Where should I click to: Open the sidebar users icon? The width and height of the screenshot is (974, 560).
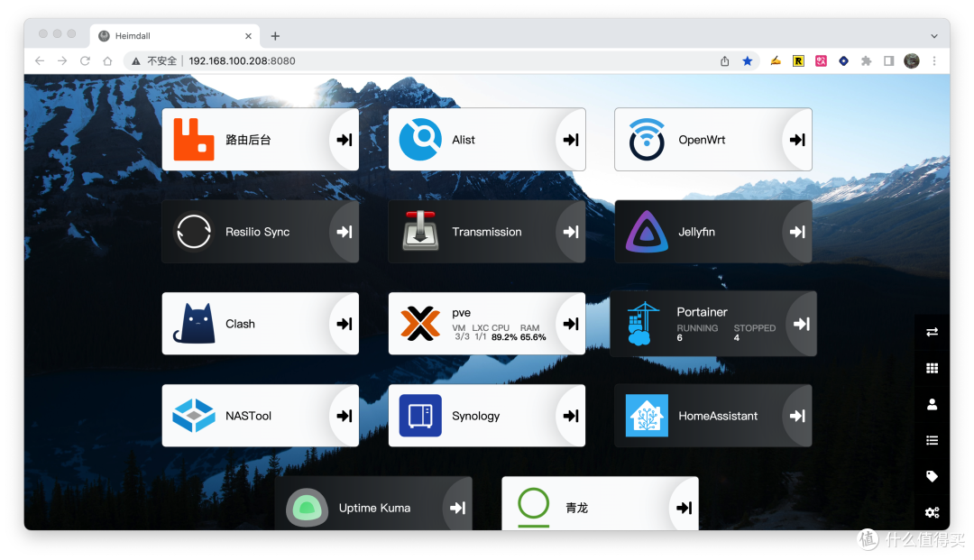[x=932, y=404]
